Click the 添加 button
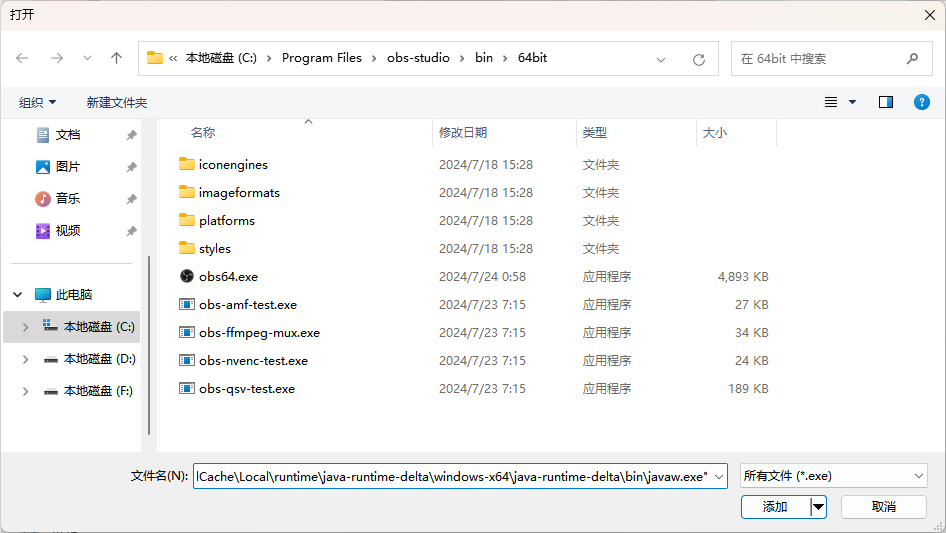Viewport: 946px width, 533px height. (775, 507)
